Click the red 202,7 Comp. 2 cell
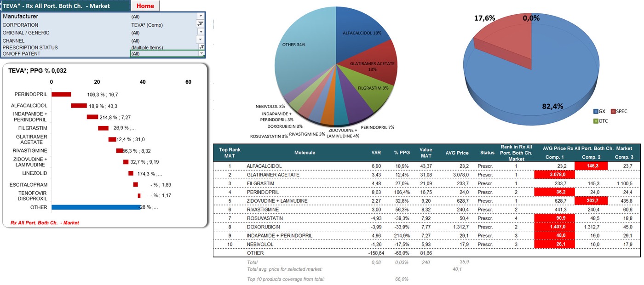 [x=590, y=201]
